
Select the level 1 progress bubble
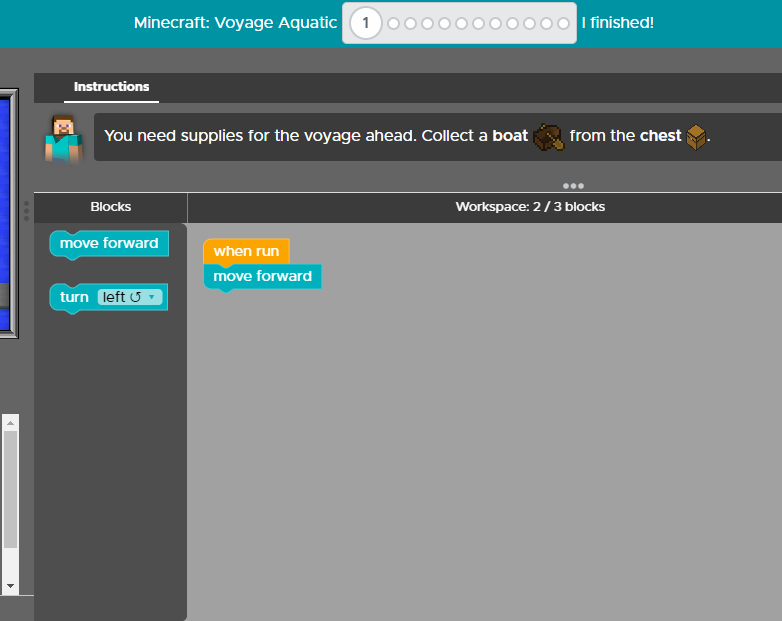[x=366, y=23]
